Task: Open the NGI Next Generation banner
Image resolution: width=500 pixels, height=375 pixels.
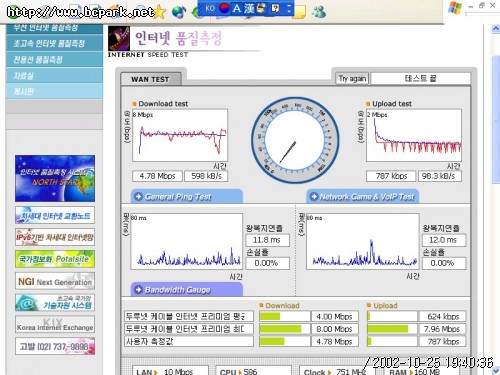Action: pos(55,281)
